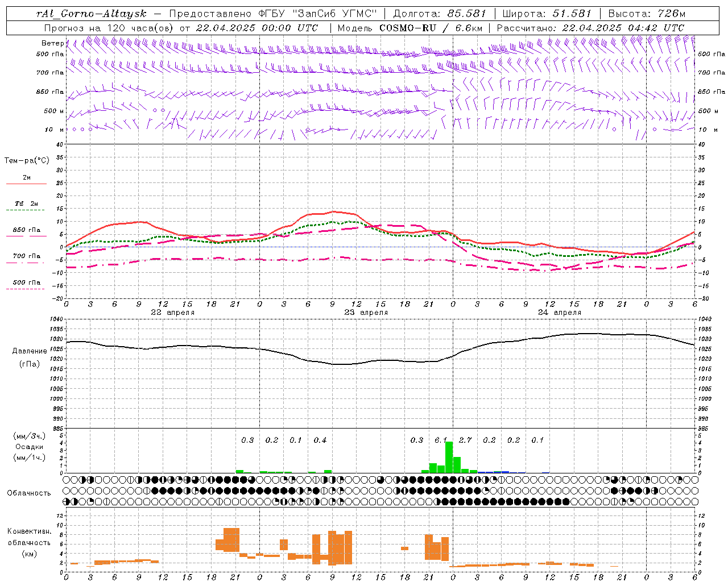728x582 pixels.
Task: Click the Рассчитано: 22.04.2025 04:42 UTC timestamp
Action: (x=590, y=28)
